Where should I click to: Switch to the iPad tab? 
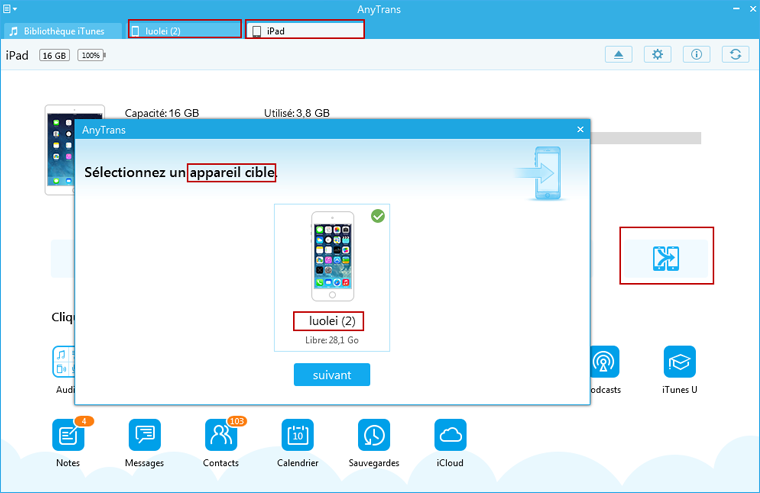click(305, 31)
